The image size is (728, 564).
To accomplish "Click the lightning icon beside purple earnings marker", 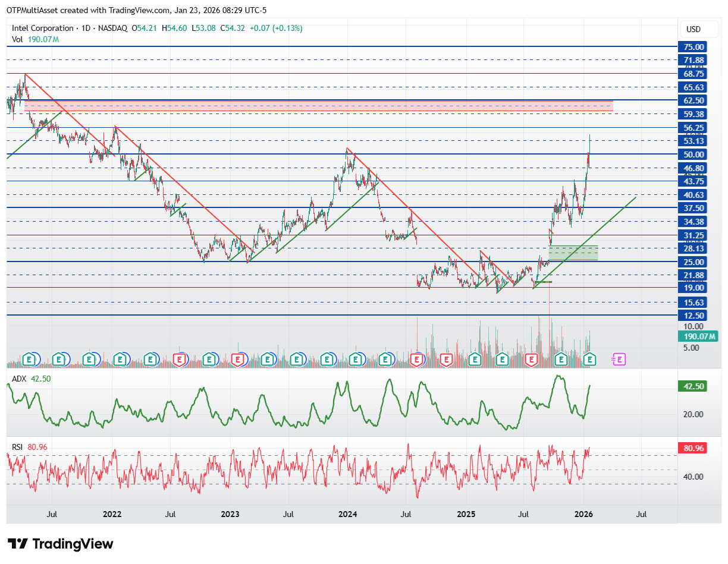I will tap(613, 359).
